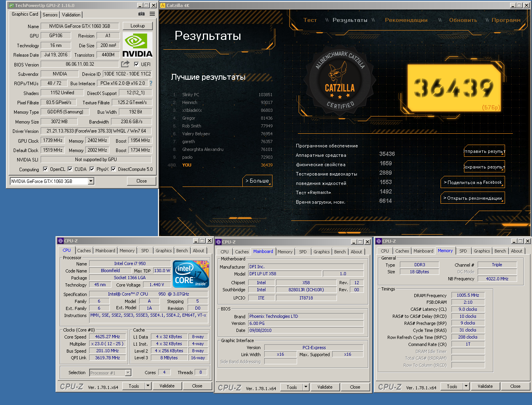532x405 pixels.
Task: Click Tools button in the CPU tab window
Action: coord(134,386)
